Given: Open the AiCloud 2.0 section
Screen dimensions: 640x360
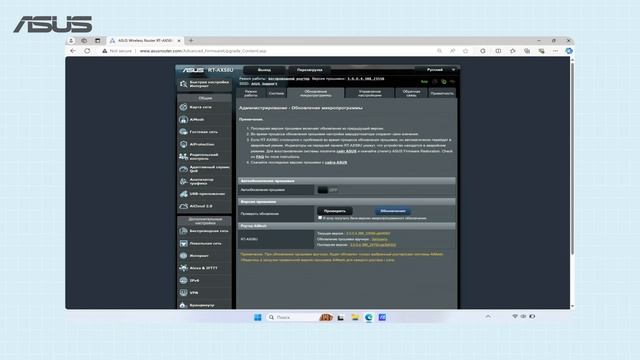Looking at the screenshot, I should click(204, 206).
